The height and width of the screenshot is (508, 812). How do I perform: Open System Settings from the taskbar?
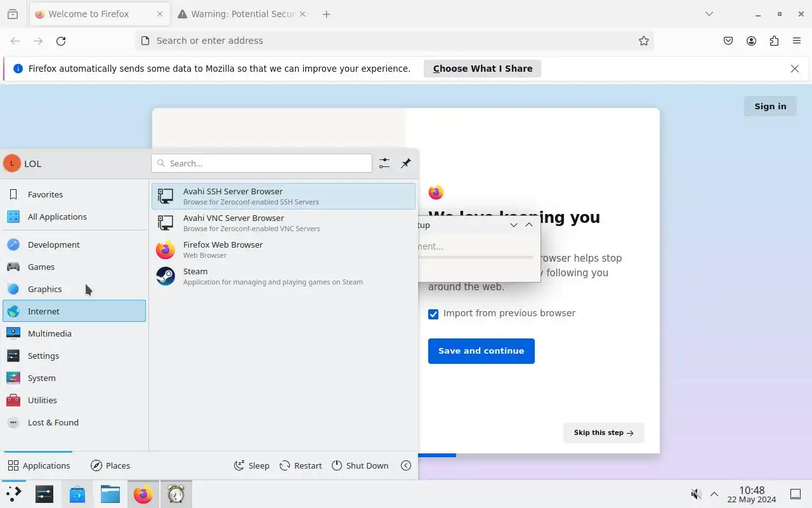tap(44, 494)
